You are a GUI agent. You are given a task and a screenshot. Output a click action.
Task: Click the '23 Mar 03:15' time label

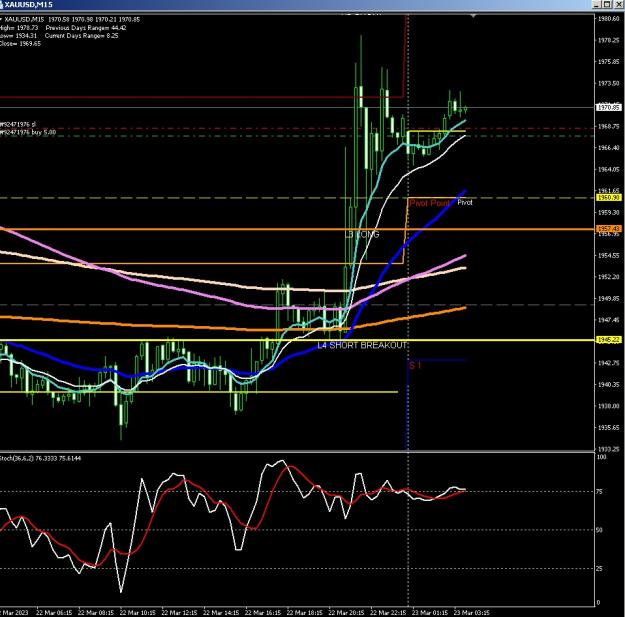click(x=472, y=613)
